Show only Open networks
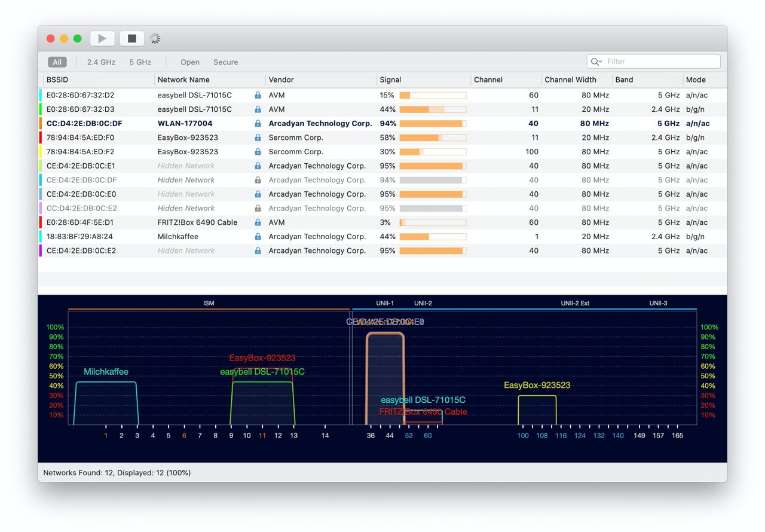The width and height of the screenshot is (765, 532). [x=190, y=62]
